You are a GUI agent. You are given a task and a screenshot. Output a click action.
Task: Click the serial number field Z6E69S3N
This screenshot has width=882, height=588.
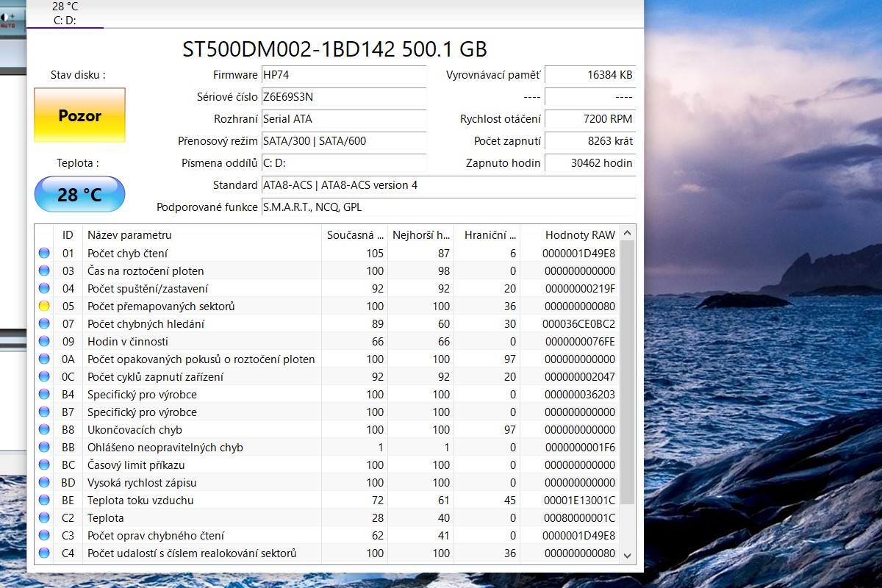point(343,97)
